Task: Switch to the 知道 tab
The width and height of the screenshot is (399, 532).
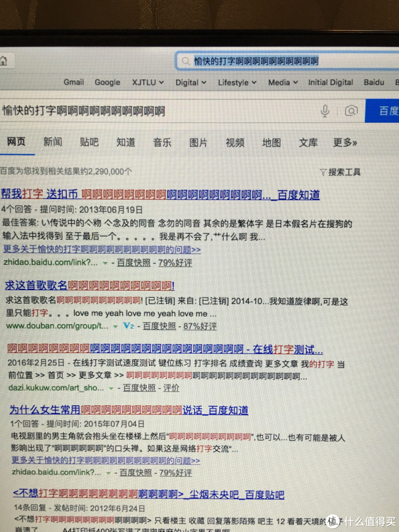Action: 126,142
